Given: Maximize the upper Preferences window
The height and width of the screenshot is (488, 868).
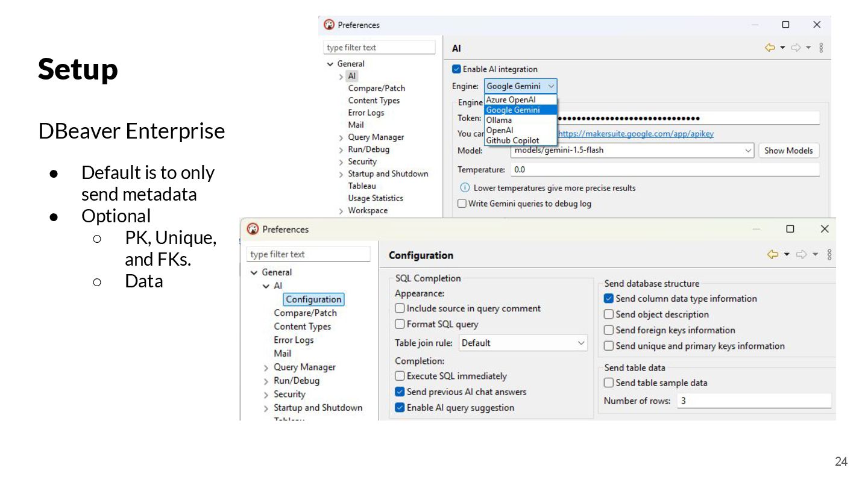Looking at the screenshot, I should [x=785, y=25].
